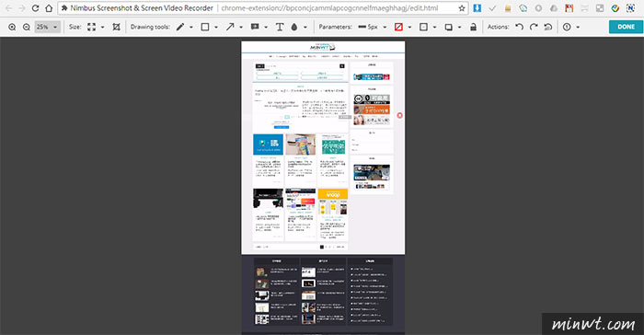644x335 pixels.
Task: Choose the Text tool
Action: click(x=280, y=27)
